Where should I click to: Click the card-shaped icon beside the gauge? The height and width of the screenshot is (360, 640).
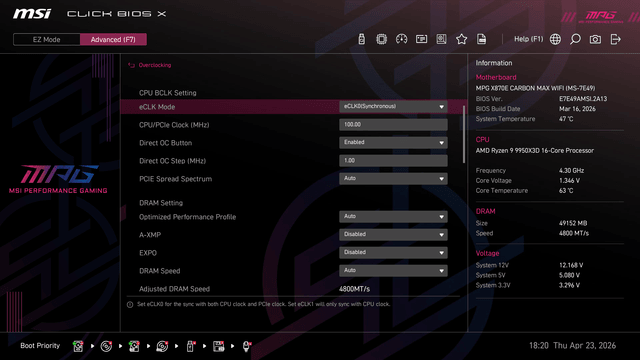(x=421, y=39)
